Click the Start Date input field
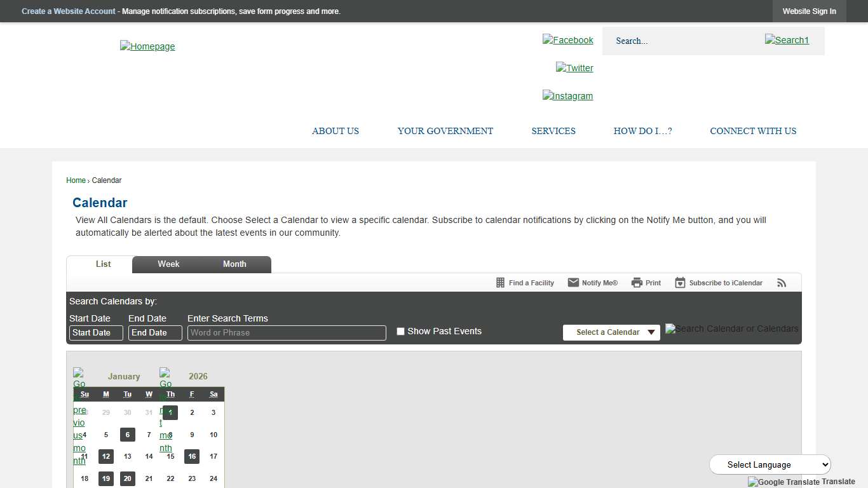 click(95, 333)
